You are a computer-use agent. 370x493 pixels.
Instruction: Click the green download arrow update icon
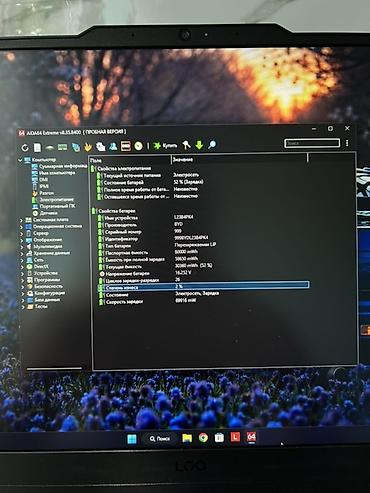tap(199, 145)
